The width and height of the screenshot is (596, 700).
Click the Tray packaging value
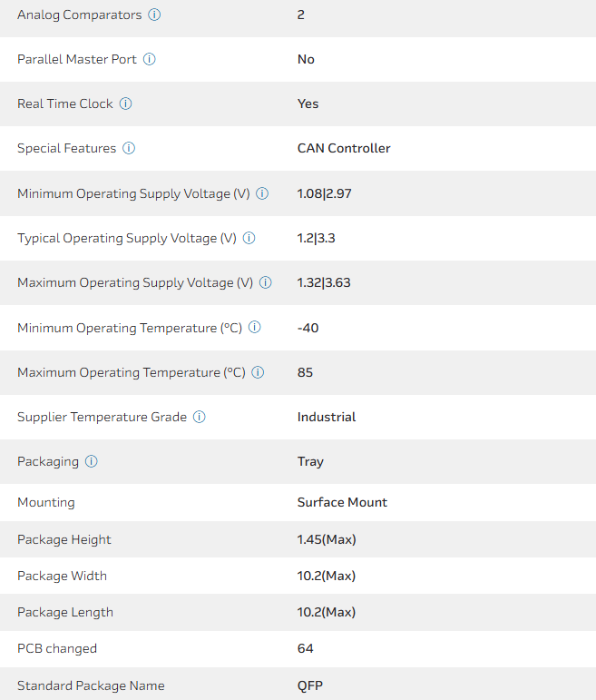click(x=310, y=461)
